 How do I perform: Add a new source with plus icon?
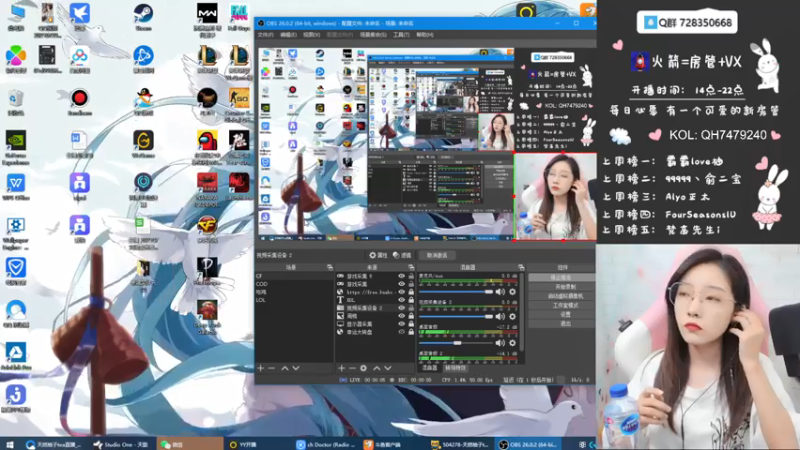341,368
